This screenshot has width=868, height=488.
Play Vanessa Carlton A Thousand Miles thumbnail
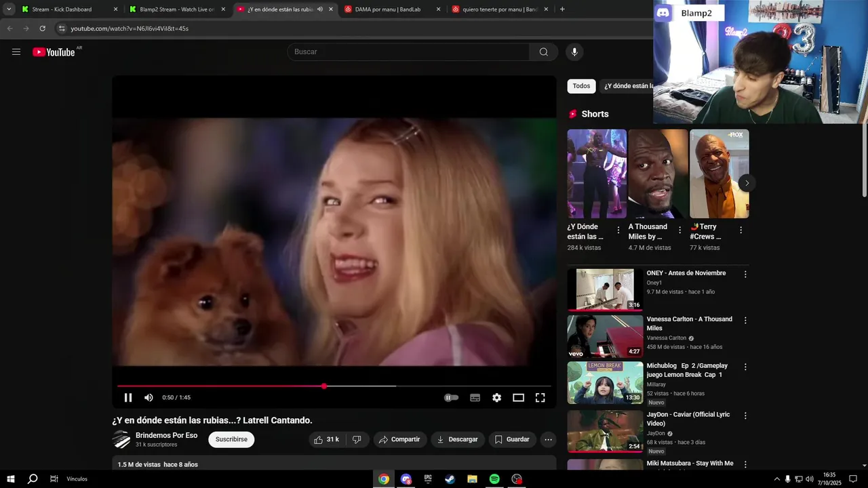point(605,336)
